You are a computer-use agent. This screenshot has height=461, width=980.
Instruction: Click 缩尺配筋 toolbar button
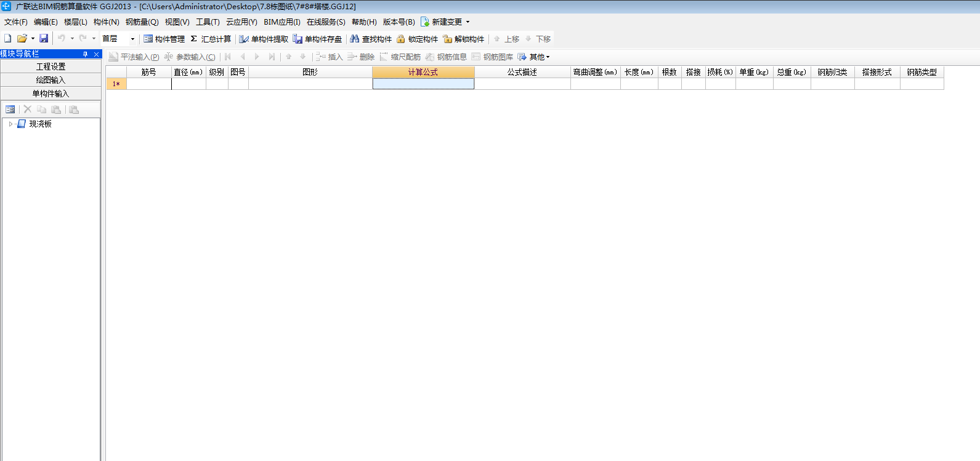click(x=400, y=57)
